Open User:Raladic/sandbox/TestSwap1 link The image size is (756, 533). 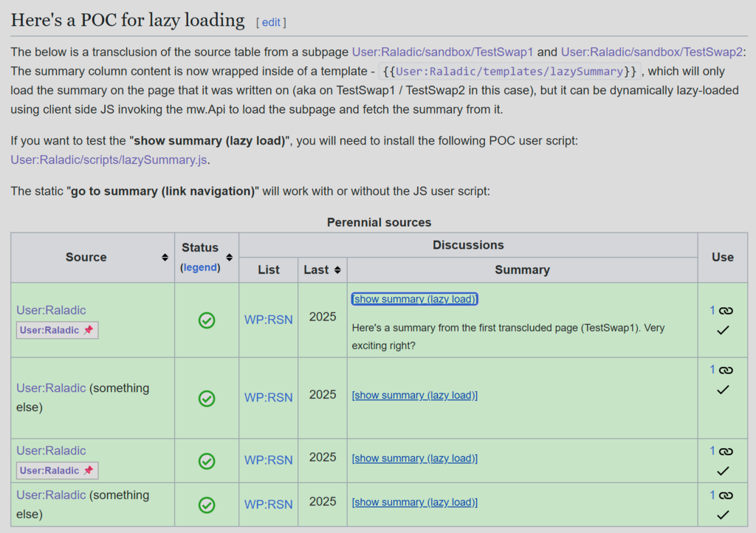[x=443, y=52]
